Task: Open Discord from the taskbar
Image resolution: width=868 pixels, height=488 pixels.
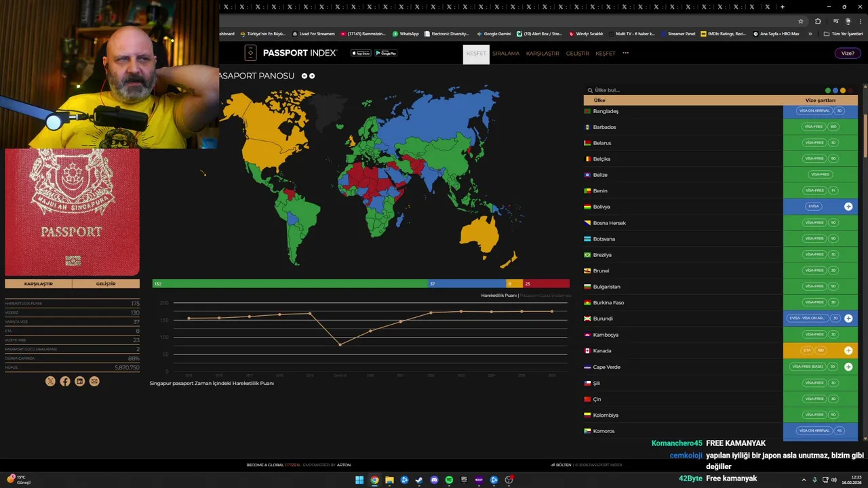Action: tap(434, 480)
